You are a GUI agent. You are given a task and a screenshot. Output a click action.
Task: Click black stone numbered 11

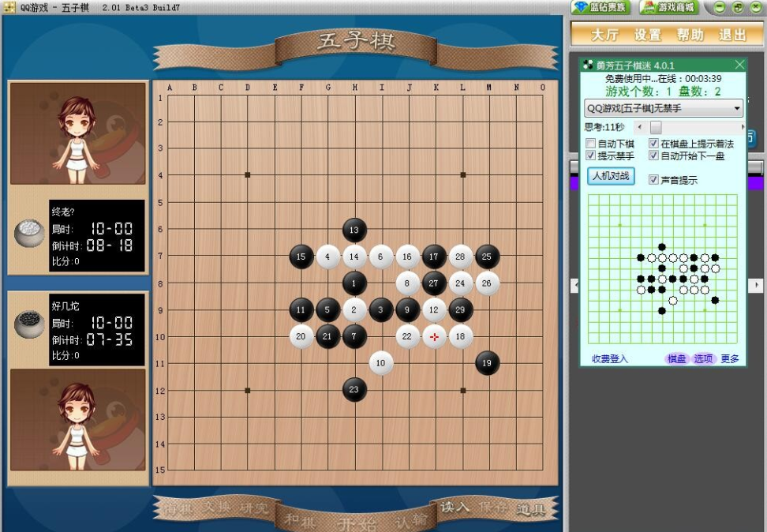pos(301,309)
